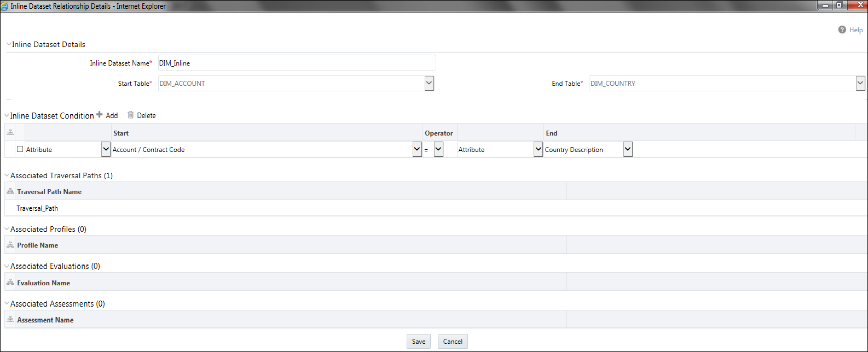Select the Traversal_Path row
The image size is (868, 352).
[x=436, y=208]
